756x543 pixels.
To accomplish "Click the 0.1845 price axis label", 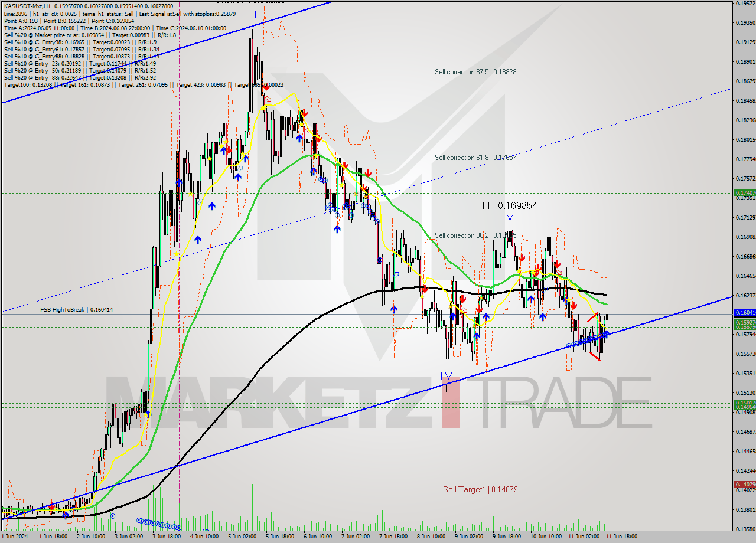I will tap(746, 101).
